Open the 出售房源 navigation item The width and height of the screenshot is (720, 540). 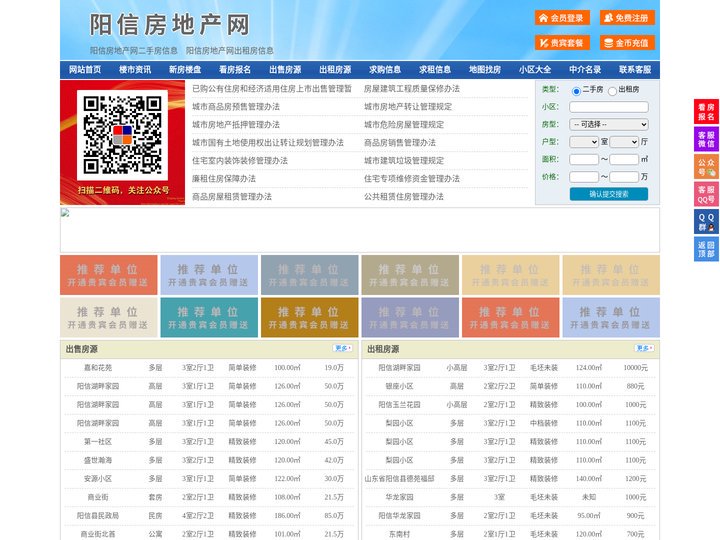pyautogui.click(x=285, y=70)
